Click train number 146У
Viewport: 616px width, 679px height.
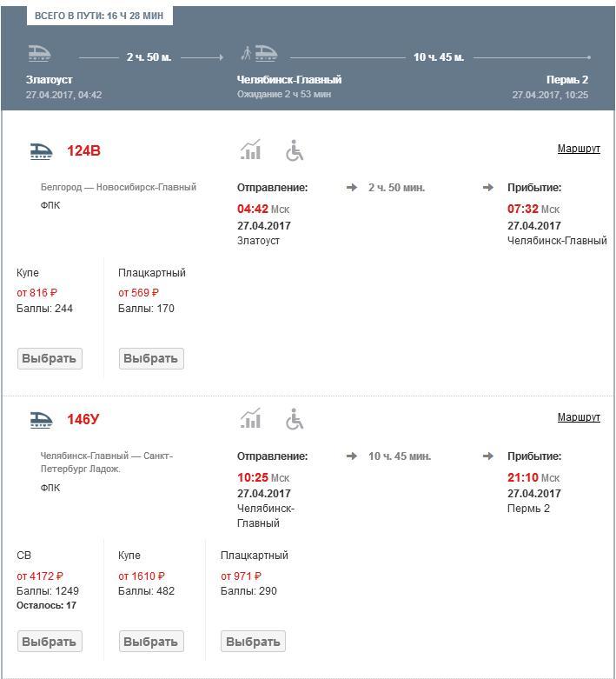83,420
